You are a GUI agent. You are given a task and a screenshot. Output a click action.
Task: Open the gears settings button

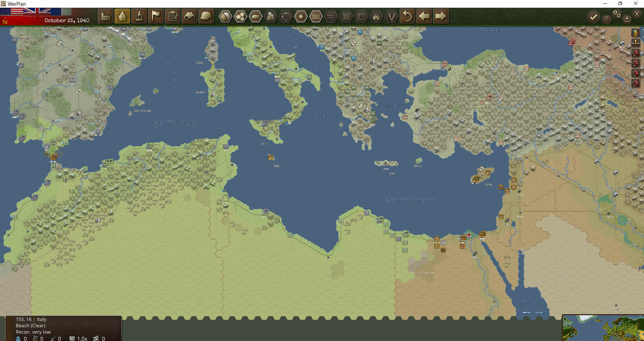617,14
